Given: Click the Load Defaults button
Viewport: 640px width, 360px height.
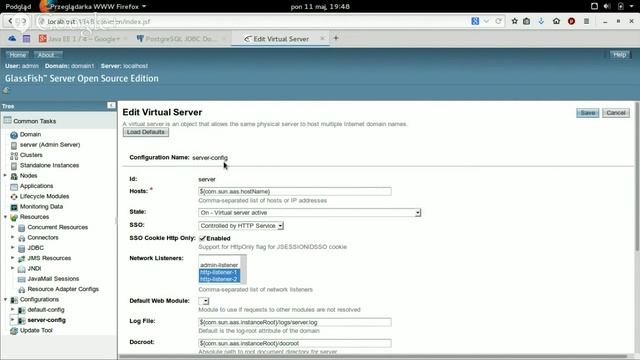Looking at the screenshot, I should (146, 132).
